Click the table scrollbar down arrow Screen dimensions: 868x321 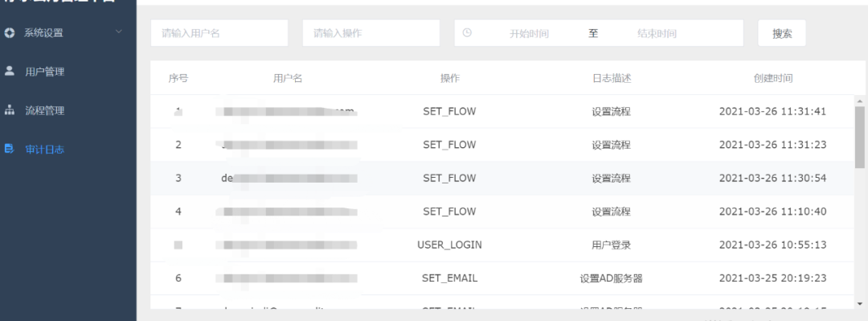tap(859, 304)
